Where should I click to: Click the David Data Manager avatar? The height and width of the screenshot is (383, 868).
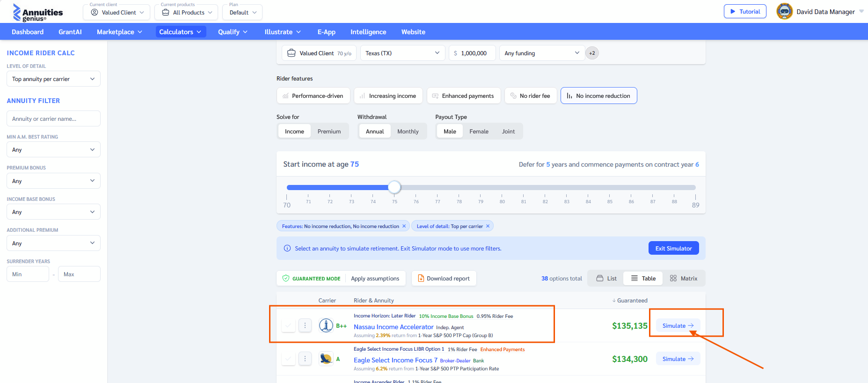click(x=784, y=12)
